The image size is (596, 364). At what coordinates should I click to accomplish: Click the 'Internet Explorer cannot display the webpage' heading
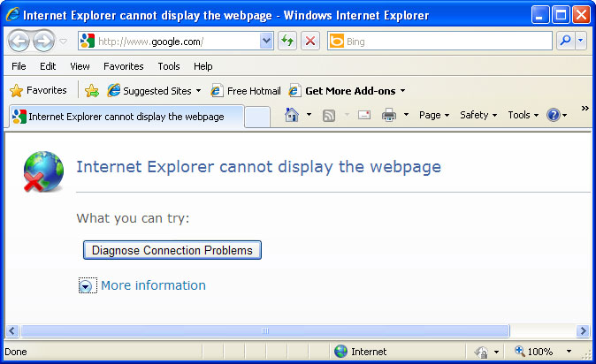(258, 167)
